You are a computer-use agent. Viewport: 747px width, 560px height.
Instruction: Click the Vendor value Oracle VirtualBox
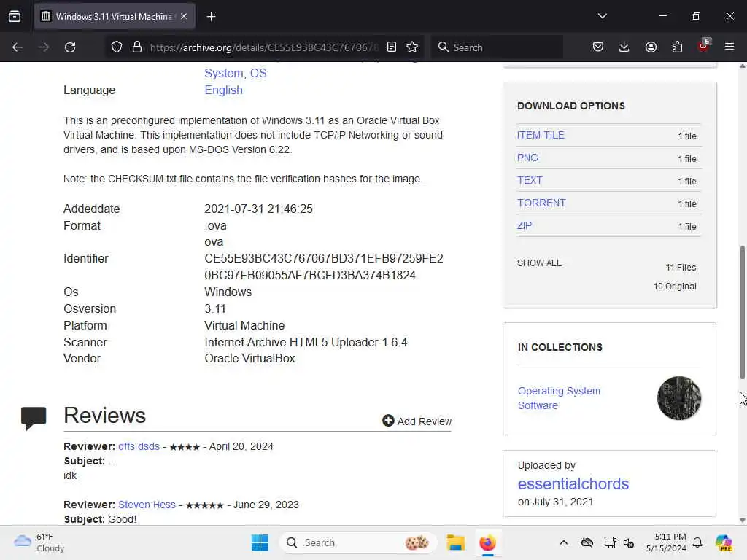pyautogui.click(x=249, y=358)
